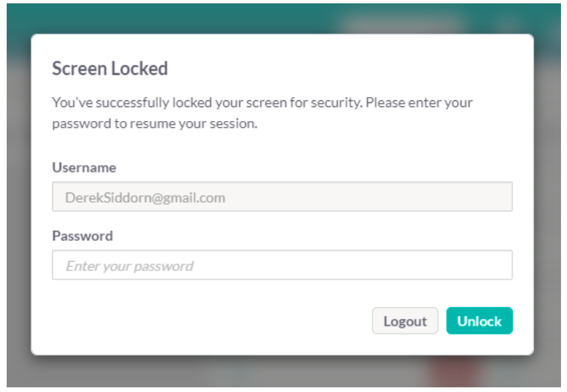Click the Username label
The height and width of the screenshot is (392, 567).
click(84, 167)
